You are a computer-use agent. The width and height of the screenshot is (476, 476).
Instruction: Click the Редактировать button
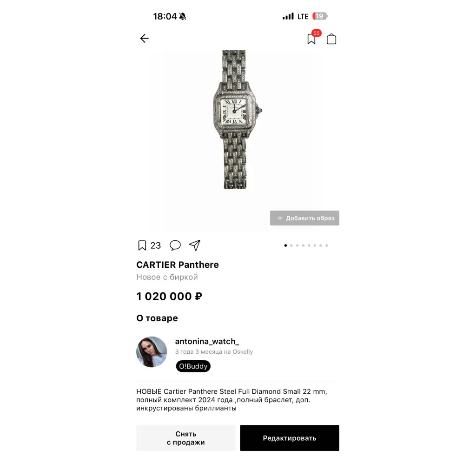pos(290,438)
